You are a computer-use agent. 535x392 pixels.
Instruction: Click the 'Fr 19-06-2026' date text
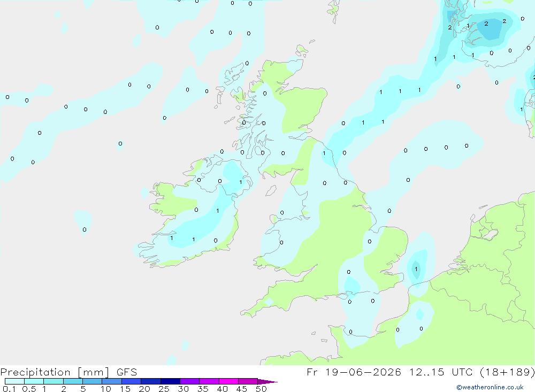click(x=354, y=372)
